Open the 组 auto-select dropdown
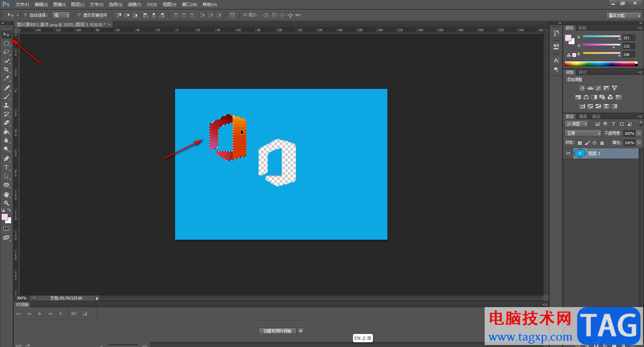 tap(61, 15)
